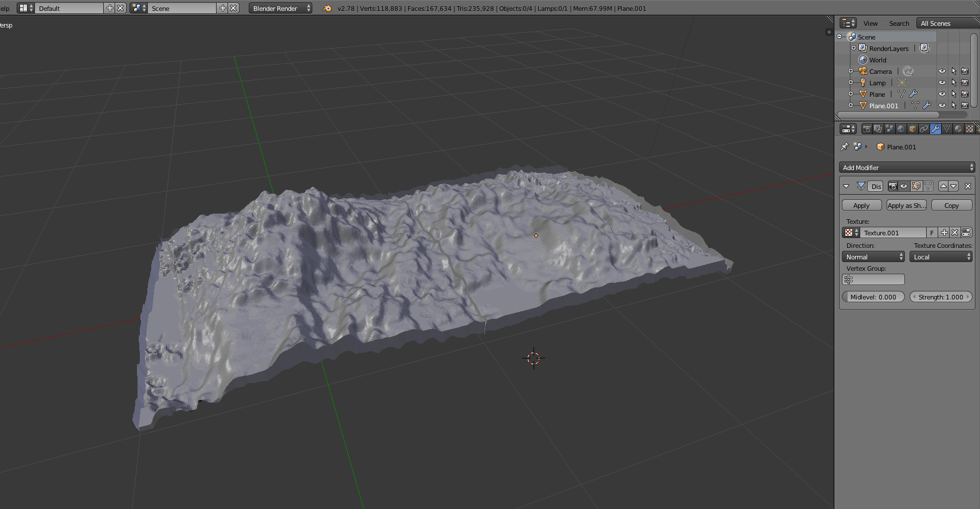
Task: Toggle Plane.001 renderability camera icon
Action: tap(965, 105)
